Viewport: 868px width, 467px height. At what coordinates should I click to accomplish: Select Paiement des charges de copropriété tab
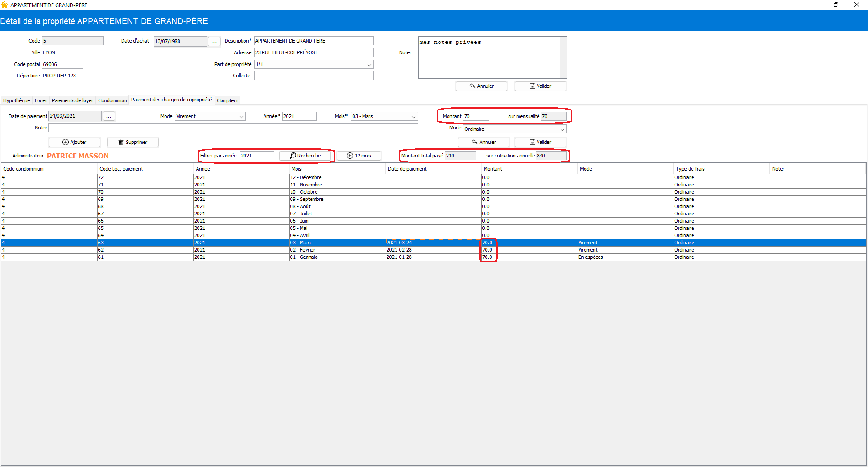[171, 100]
